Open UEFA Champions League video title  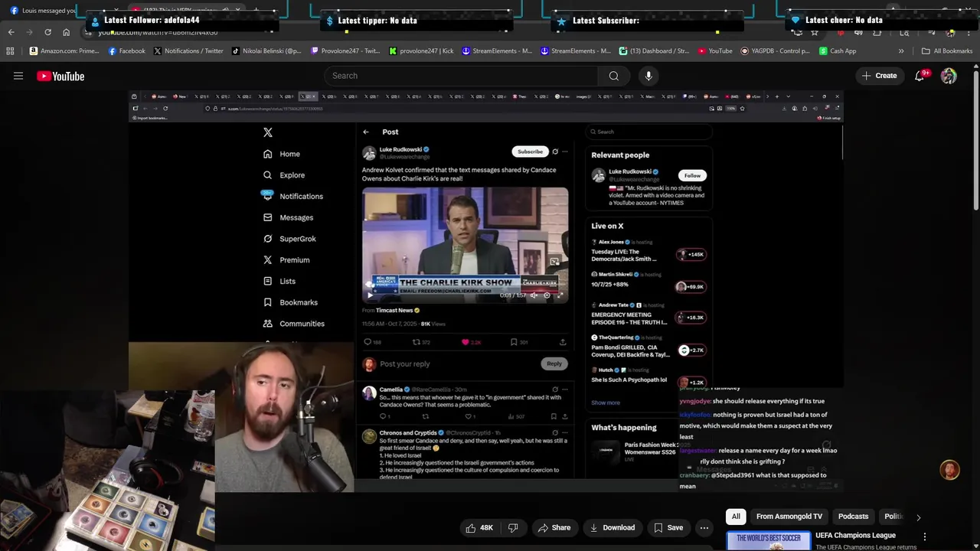[x=855, y=536]
